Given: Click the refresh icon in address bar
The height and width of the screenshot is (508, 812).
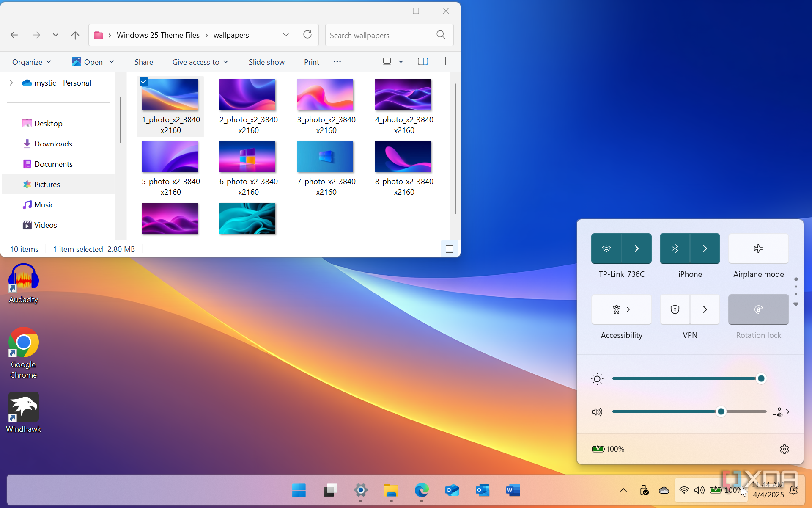Looking at the screenshot, I should click(x=307, y=35).
